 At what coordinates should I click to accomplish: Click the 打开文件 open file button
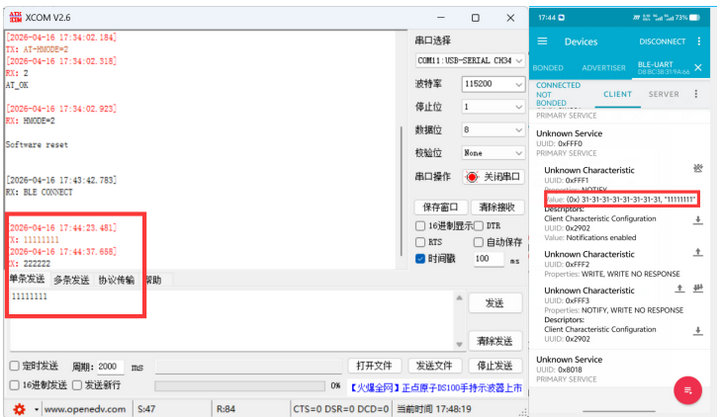(374, 366)
